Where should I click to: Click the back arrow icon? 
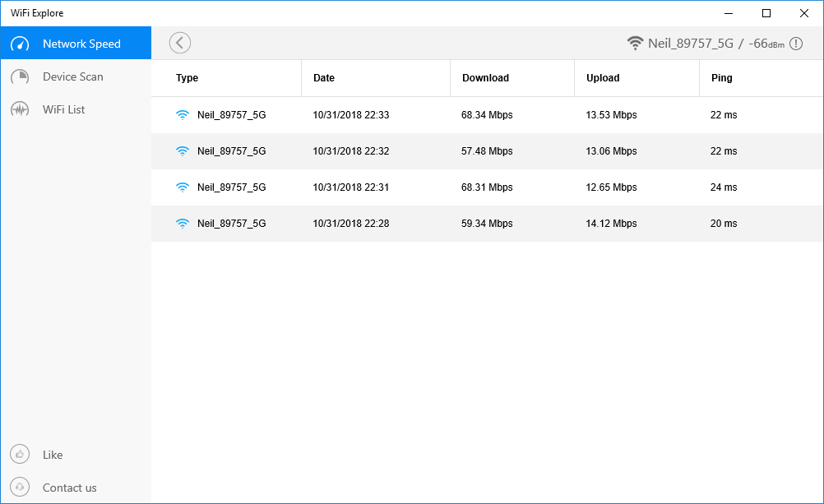pyautogui.click(x=179, y=43)
